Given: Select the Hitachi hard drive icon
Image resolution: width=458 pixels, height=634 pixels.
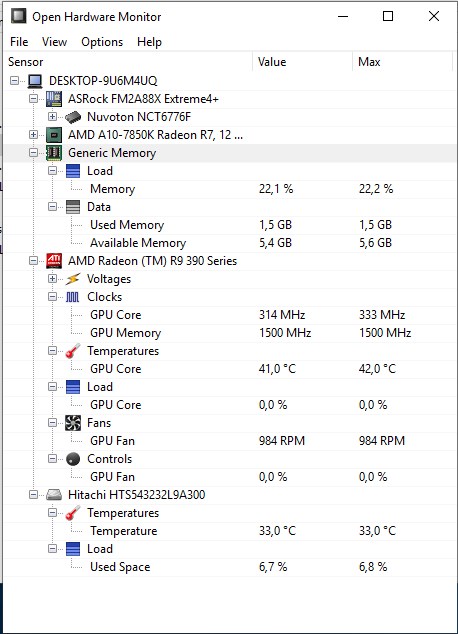Looking at the screenshot, I should [x=54, y=495].
